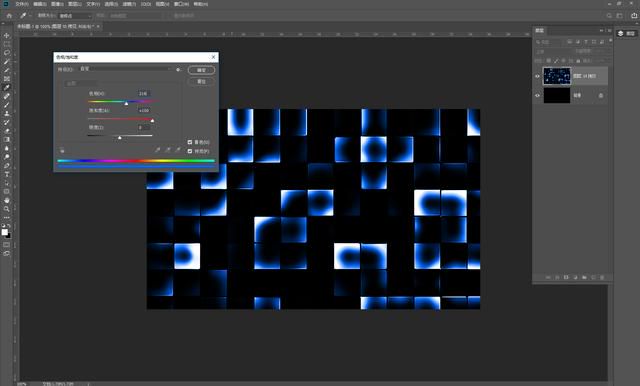Select the Move tool

pyautogui.click(x=7, y=35)
